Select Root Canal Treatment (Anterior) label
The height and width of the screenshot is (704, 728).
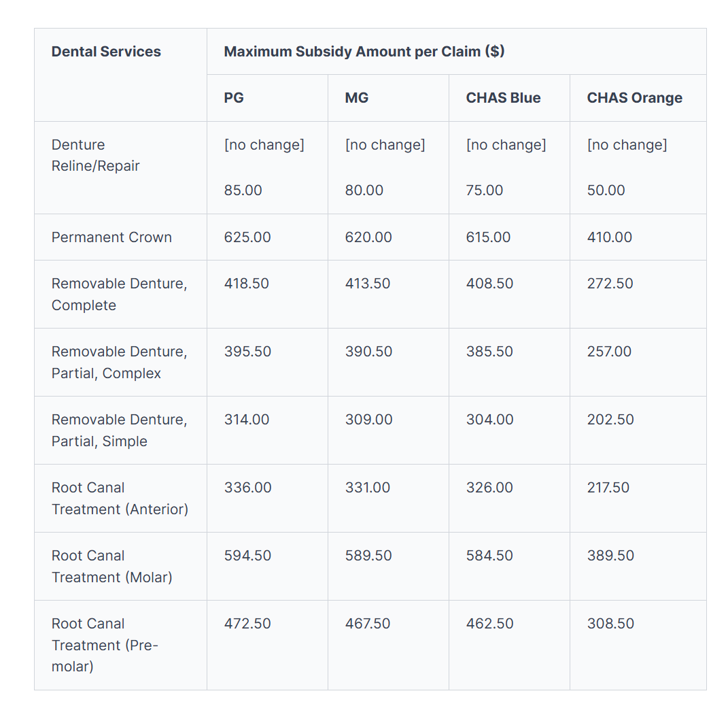click(x=120, y=498)
